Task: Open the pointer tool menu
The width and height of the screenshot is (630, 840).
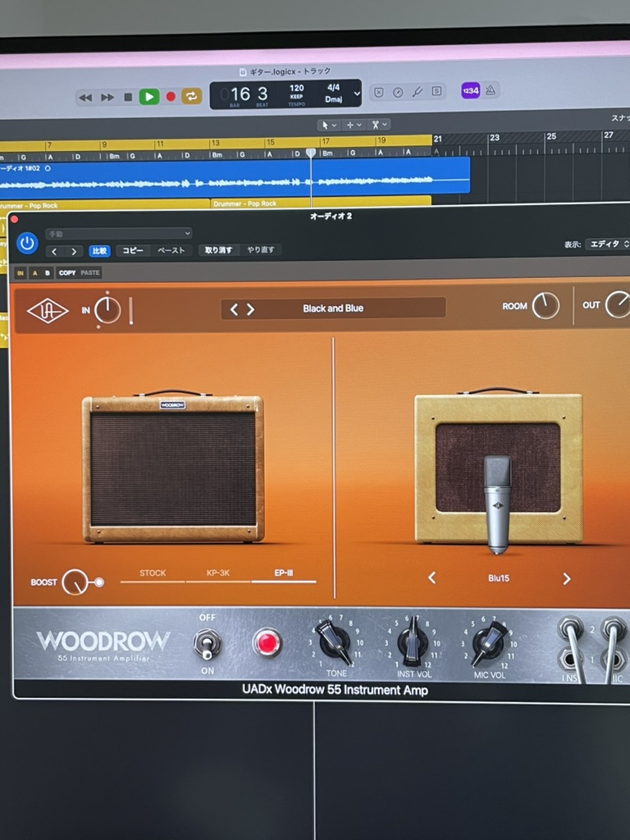Action: (329, 125)
